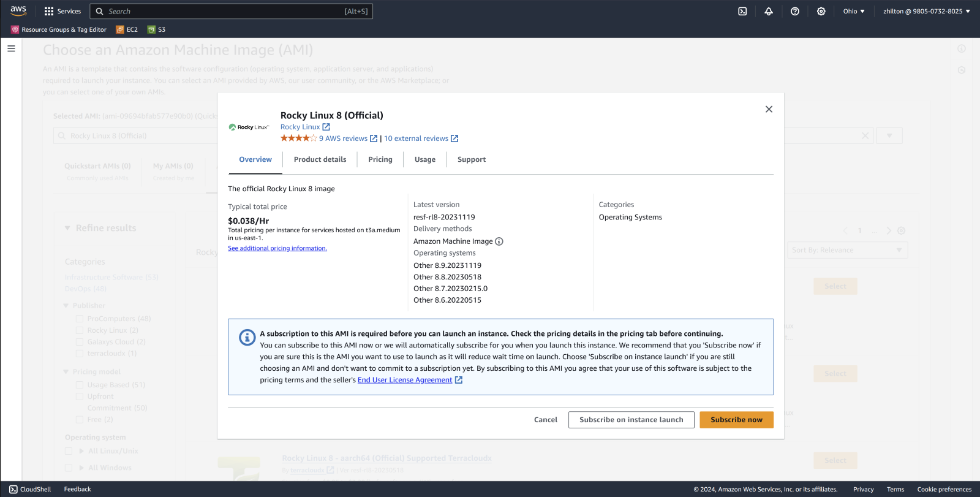Open the help question mark menu
The image size is (980, 497).
pos(795,11)
